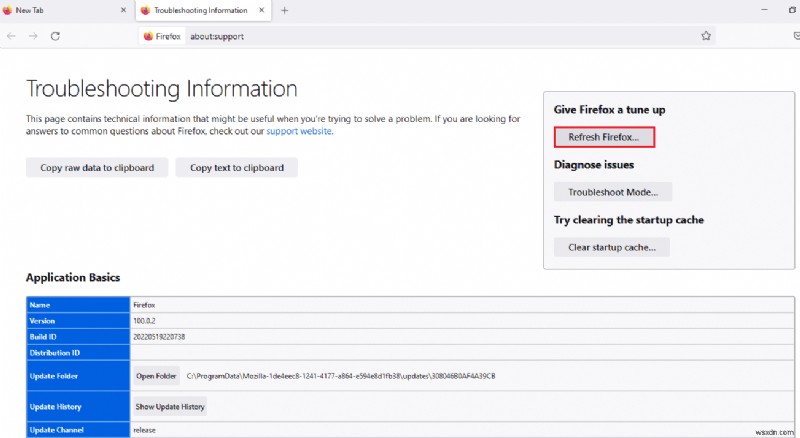Select the Name row header
Image resolution: width=800 pixels, height=438 pixels.
[x=78, y=305]
